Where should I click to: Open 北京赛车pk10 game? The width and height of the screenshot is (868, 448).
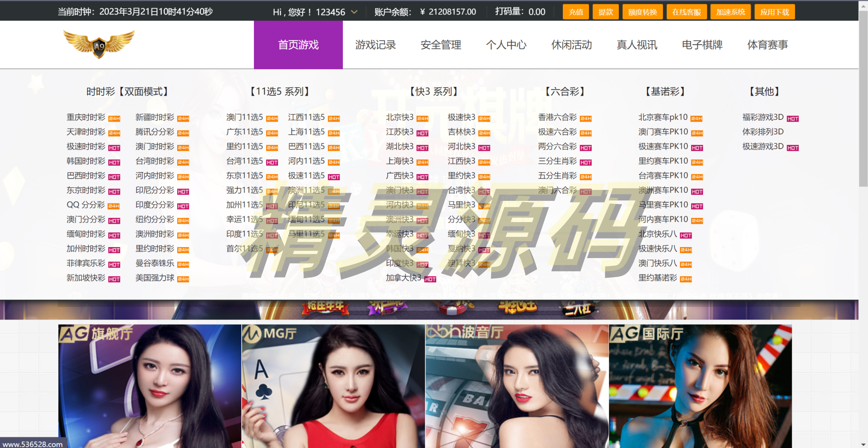(663, 117)
